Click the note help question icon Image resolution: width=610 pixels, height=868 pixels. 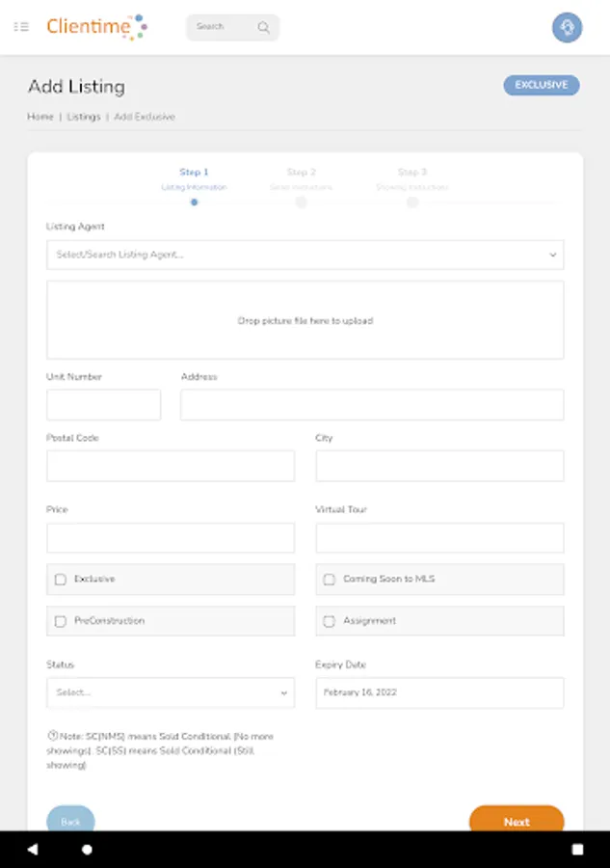point(52,736)
